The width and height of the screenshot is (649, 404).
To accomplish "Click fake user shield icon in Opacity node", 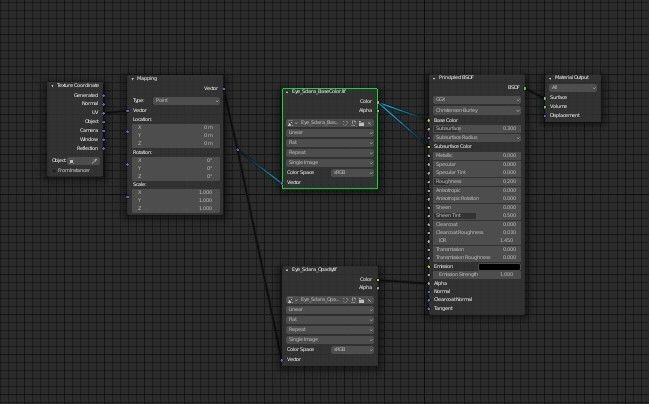I will (346, 300).
